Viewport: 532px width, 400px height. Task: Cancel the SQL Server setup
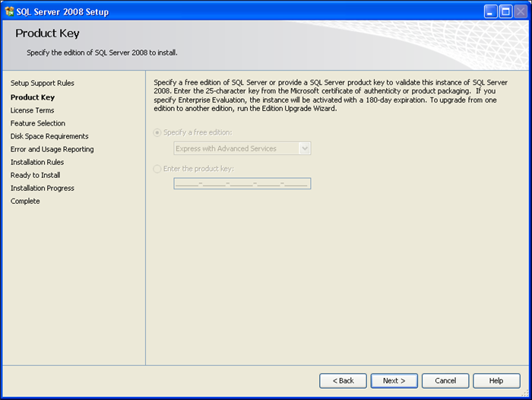pyautogui.click(x=445, y=381)
